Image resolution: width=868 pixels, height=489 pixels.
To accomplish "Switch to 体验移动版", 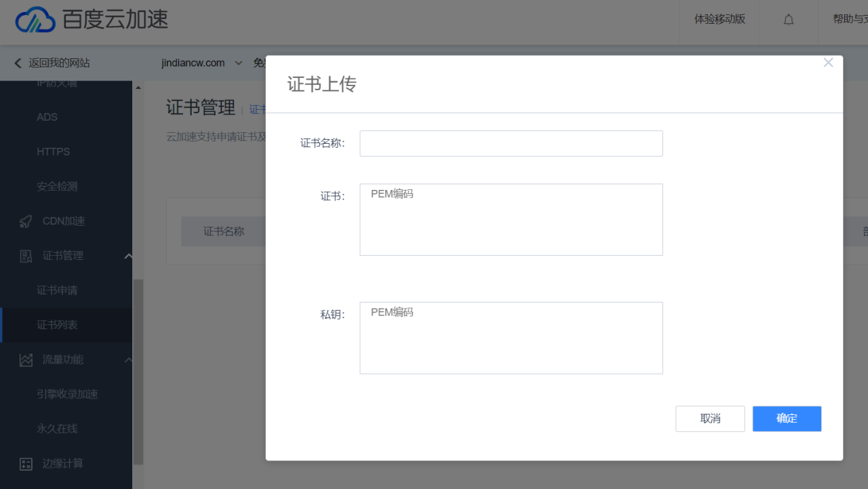I will [719, 20].
